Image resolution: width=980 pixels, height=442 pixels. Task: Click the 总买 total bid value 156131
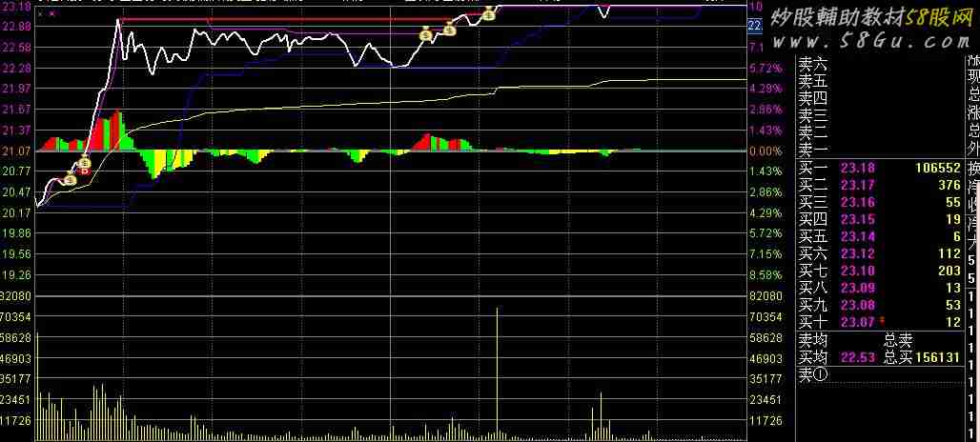[937, 357]
